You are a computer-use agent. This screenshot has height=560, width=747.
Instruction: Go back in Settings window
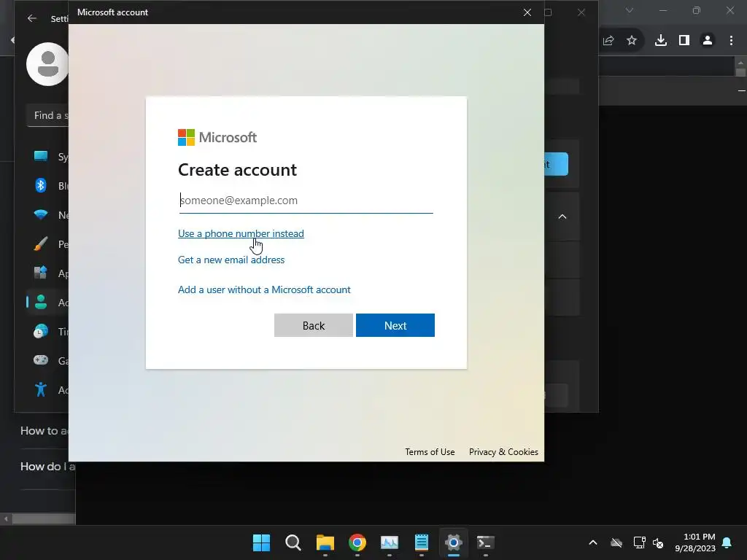[x=32, y=18]
